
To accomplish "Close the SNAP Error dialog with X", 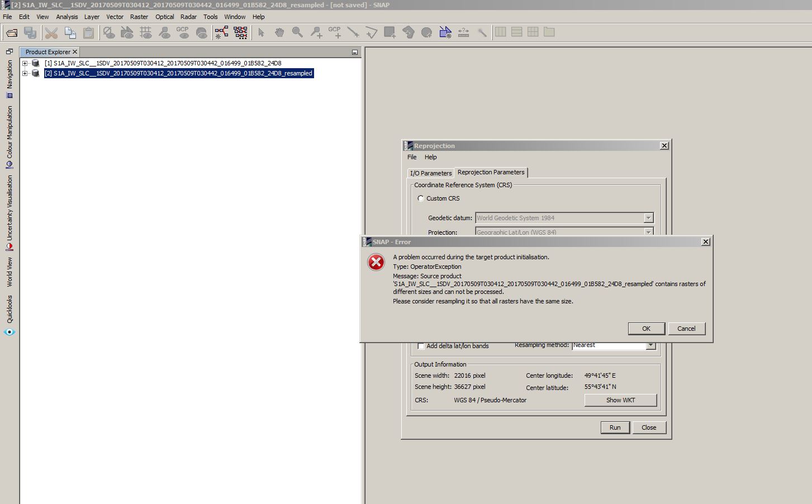I will pos(706,242).
